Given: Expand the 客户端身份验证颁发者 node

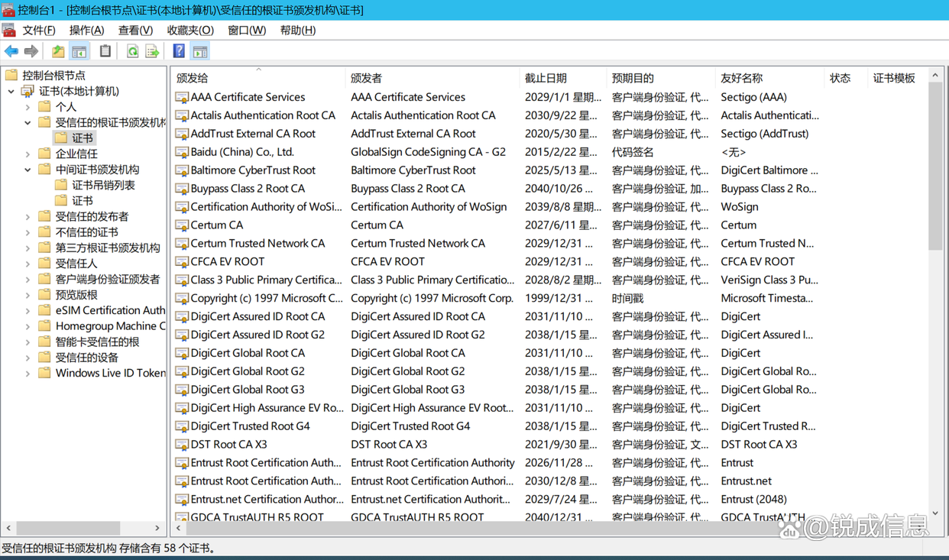Looking at the screenshot, I should click(x=28, y=279).
